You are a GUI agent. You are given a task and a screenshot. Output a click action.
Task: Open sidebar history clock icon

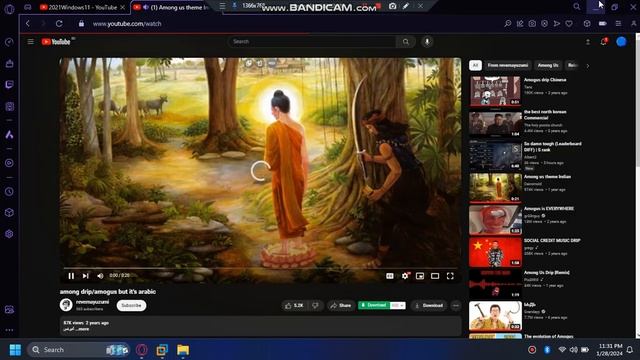point(9,191)
